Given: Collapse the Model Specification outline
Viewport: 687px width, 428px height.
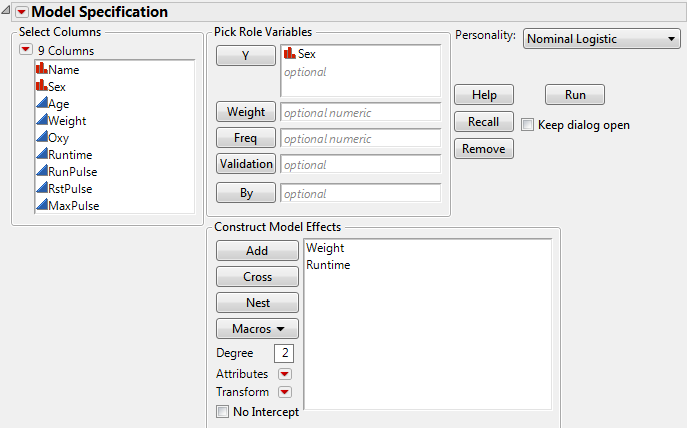Looking at the screenshot, I should pyautogui.click(x=21, y=12).
